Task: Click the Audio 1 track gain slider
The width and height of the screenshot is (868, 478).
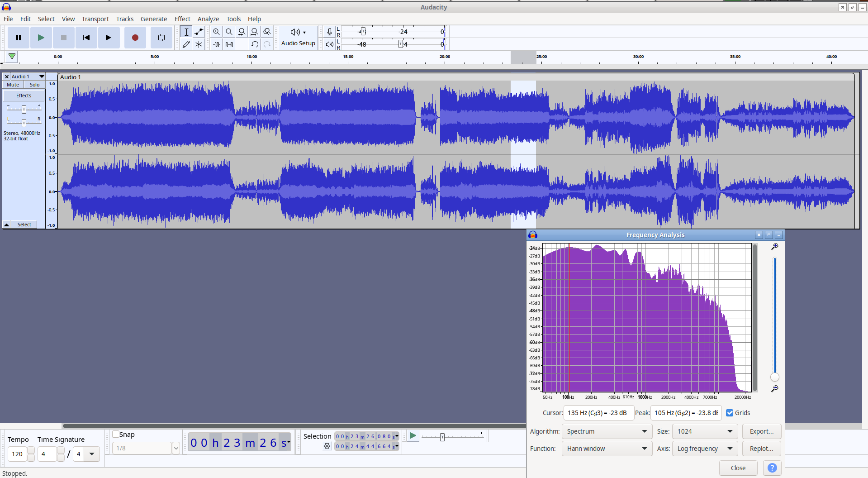Action: point(24,109)
